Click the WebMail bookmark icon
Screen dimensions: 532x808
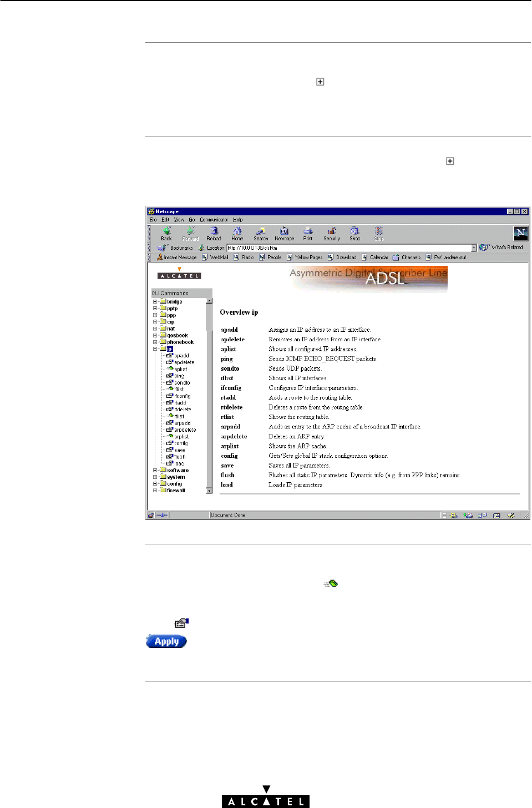click(x=205, y=257)
